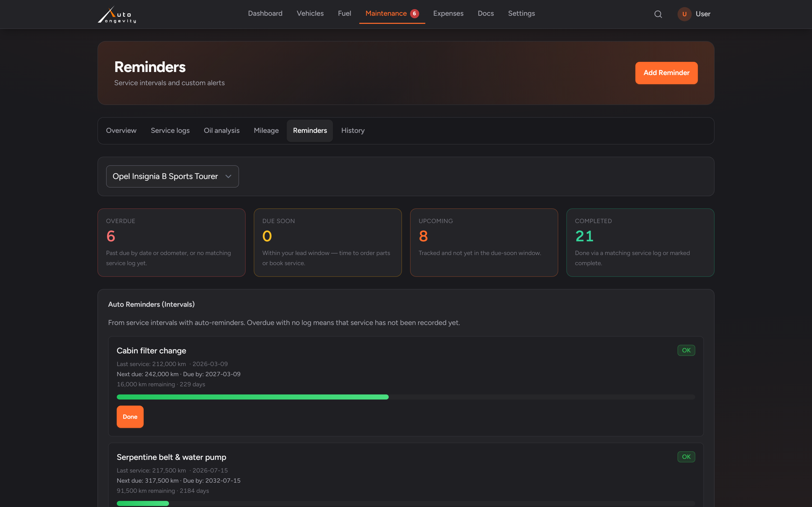Screen dimensions: 812x507
Task: Click the user avatar icon
Action: [684, 14]
